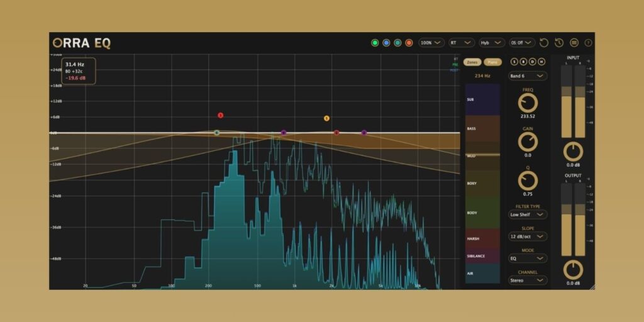644x322 pixels.
Task: Select the MUD frequency zone
Action: 482,156
